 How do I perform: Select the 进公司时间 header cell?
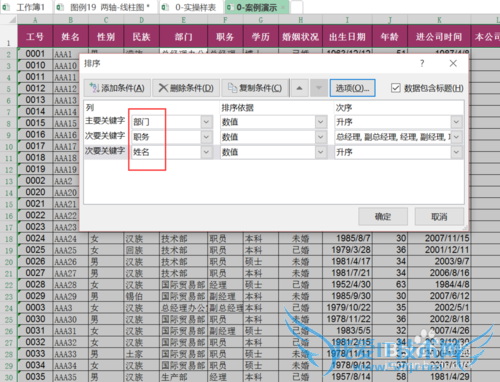click(x=439, y=36)
